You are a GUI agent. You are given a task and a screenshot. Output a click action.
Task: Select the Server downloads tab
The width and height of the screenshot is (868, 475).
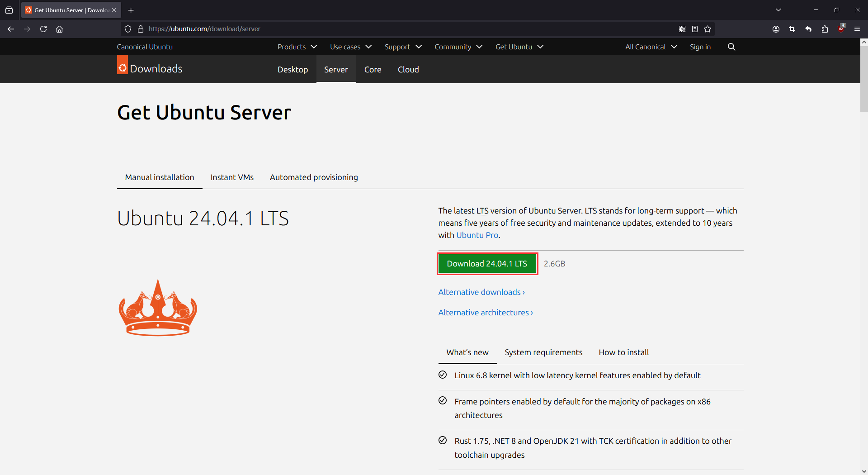pos(336,69)
